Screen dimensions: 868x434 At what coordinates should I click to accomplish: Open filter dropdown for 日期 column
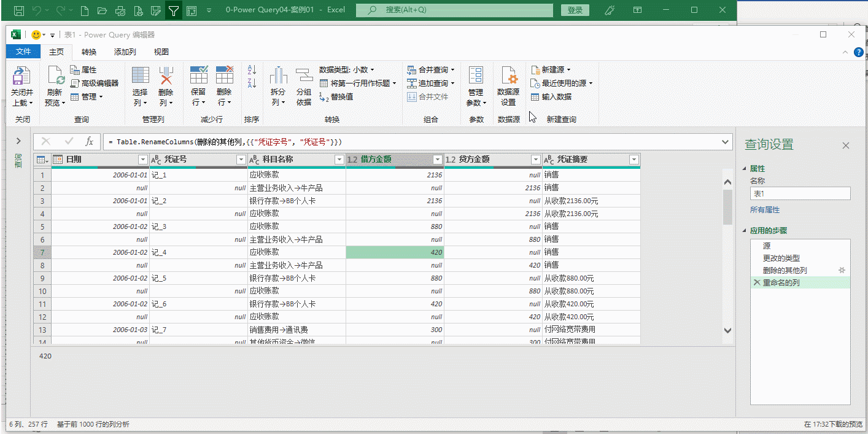tap(143, 160)
